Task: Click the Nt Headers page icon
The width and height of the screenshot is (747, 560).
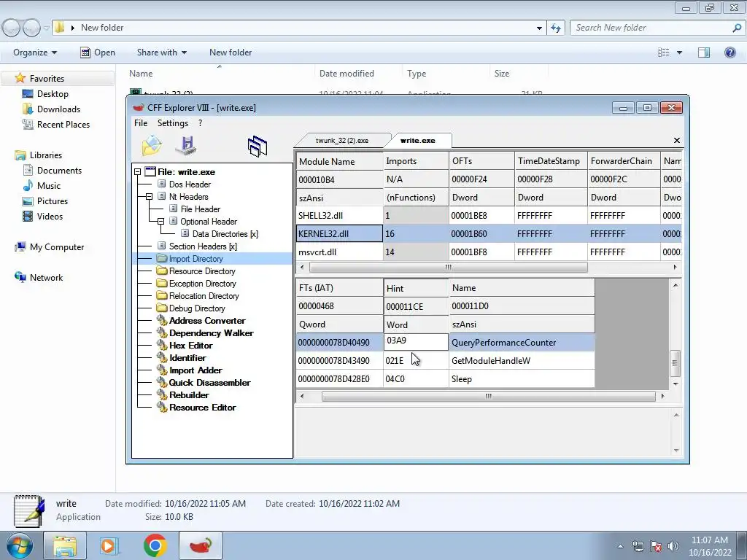Action: coord(161,196)
